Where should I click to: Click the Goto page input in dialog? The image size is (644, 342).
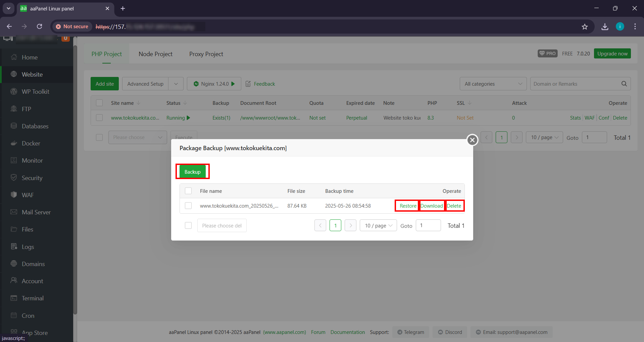pos(428,225)
